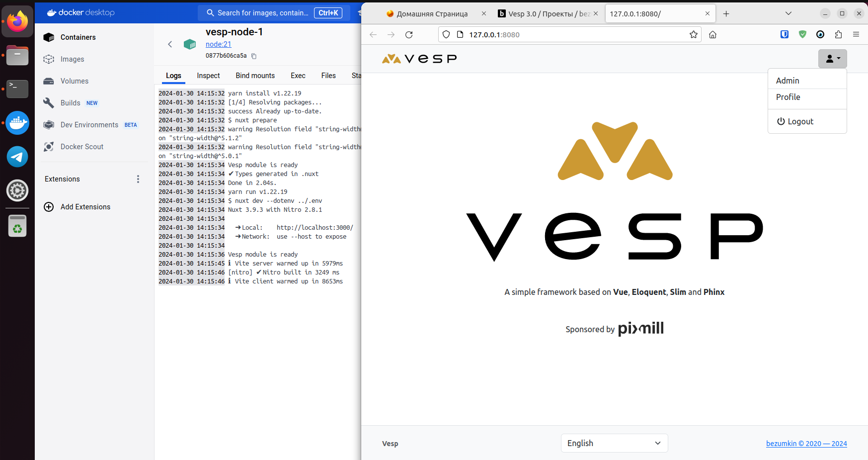Follow the bezumkin footer link
The image size is (868, 460).
[806, 444]
